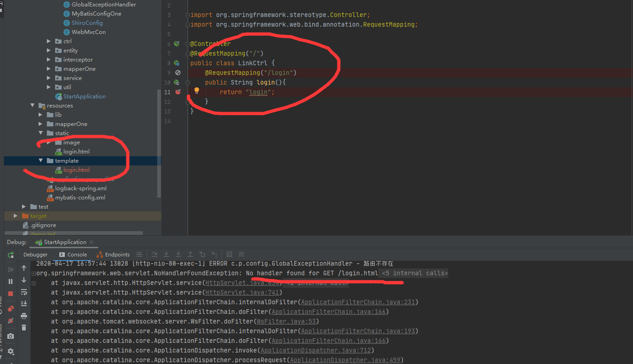Toggle soft-wrap in the console
The image size is (633, 364).
[x=24, y=292]
